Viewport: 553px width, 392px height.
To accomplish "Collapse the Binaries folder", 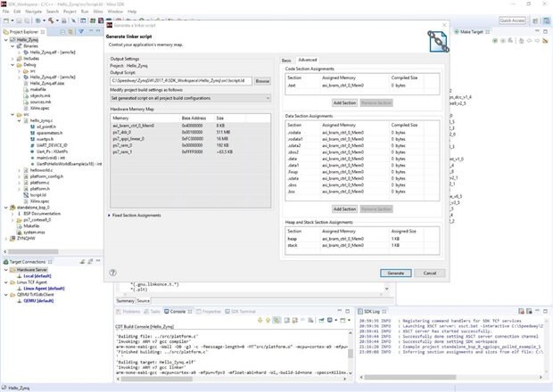I will [12, 46].
